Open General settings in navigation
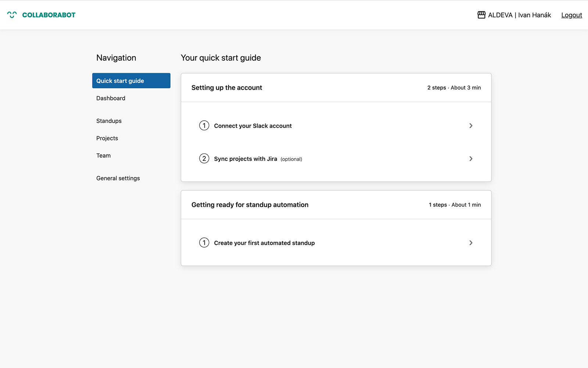Screen dimensions: 588x368 coord(118,178)
